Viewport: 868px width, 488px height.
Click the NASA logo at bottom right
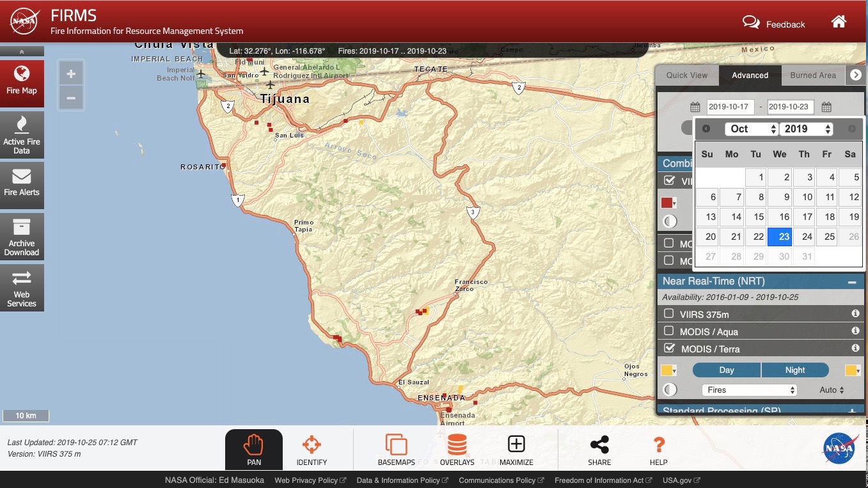tap(840, 448)
